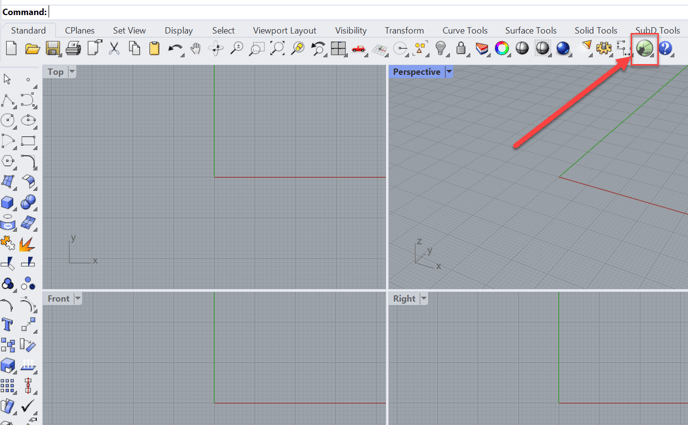Open Help with blue question mark
This screenshot has height=425, width=688.
666,48
